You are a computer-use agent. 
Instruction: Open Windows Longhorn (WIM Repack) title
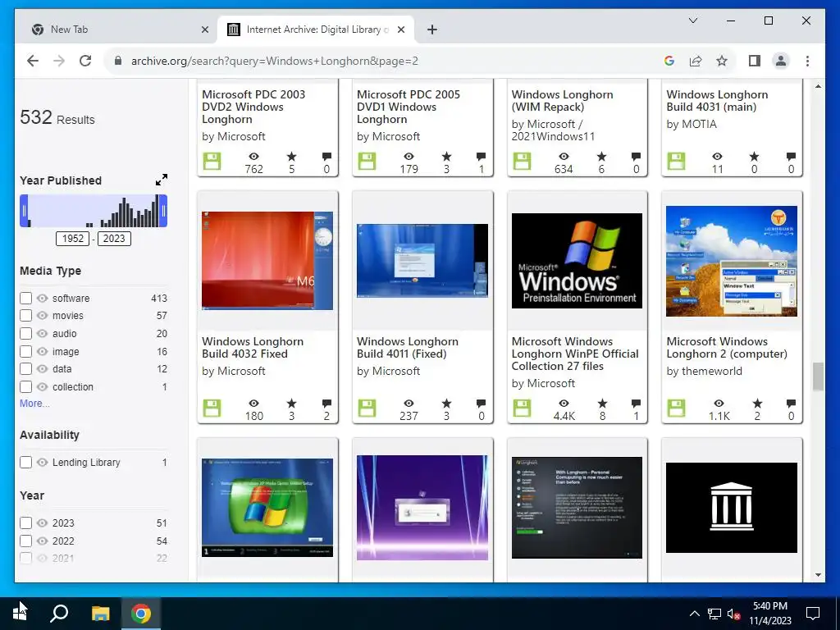pyautogui.click(x=563, y=101)
